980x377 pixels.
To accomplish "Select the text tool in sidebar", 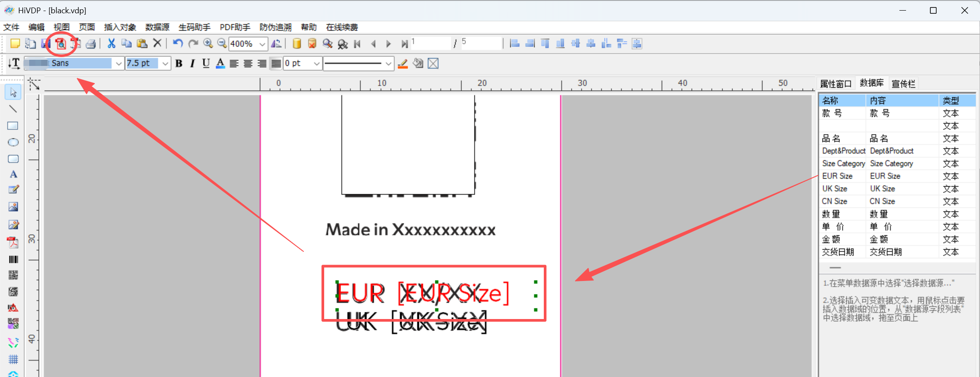I will click(13, 174).
